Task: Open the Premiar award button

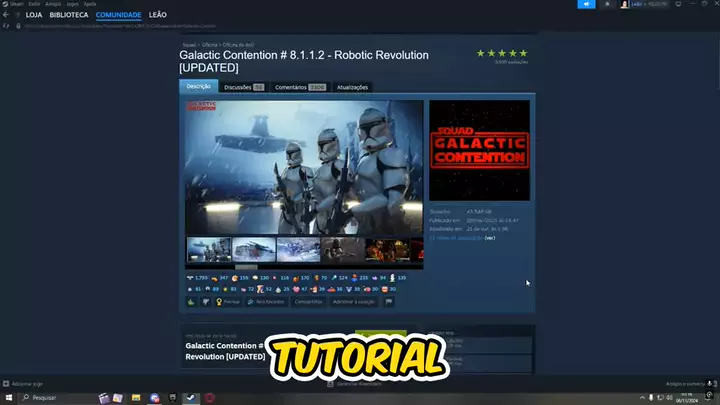Action: (x=228, y=301)
